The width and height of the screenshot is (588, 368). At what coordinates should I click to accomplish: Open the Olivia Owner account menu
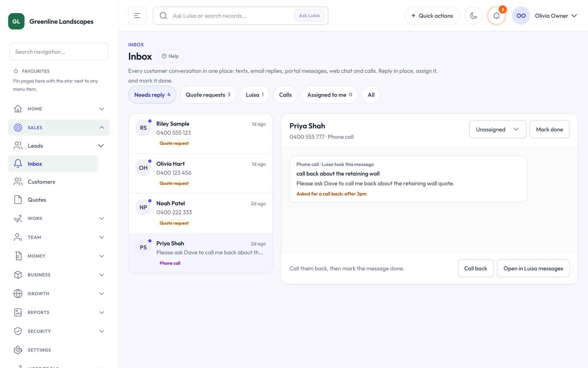tap(556, 16)
